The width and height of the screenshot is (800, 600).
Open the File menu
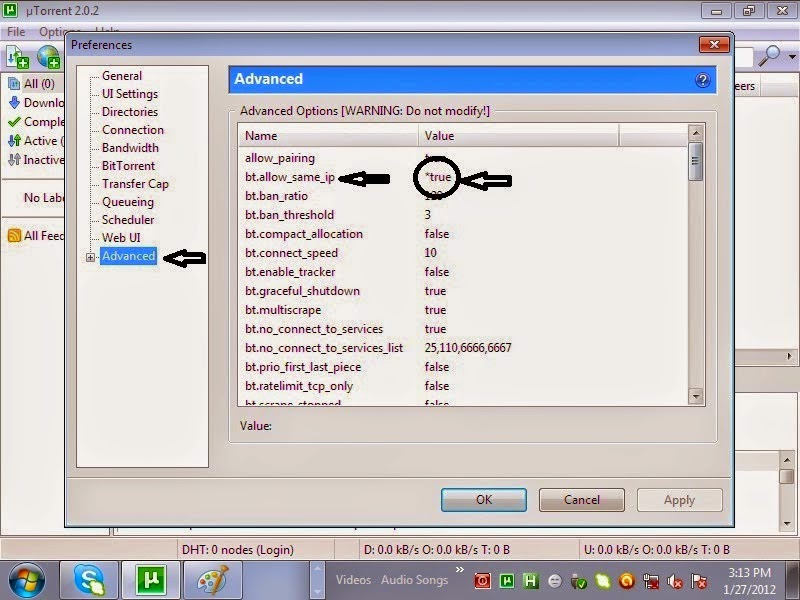point(16,32)
